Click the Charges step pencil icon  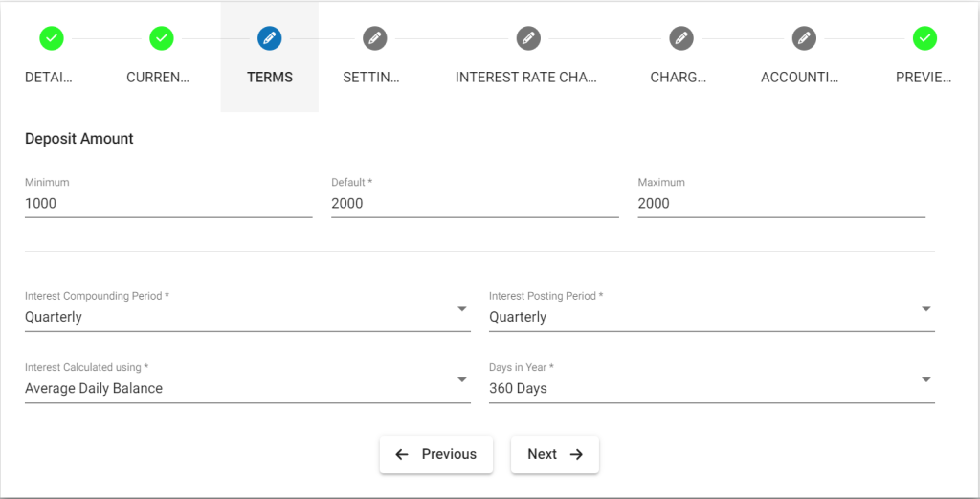pos(681,38)
